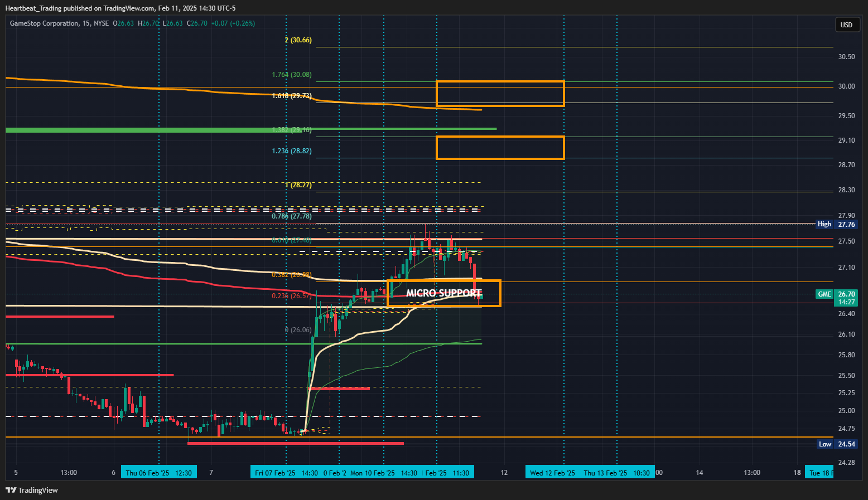
Task: Click 30.00 on the price axis
Action: coord(846,86)
